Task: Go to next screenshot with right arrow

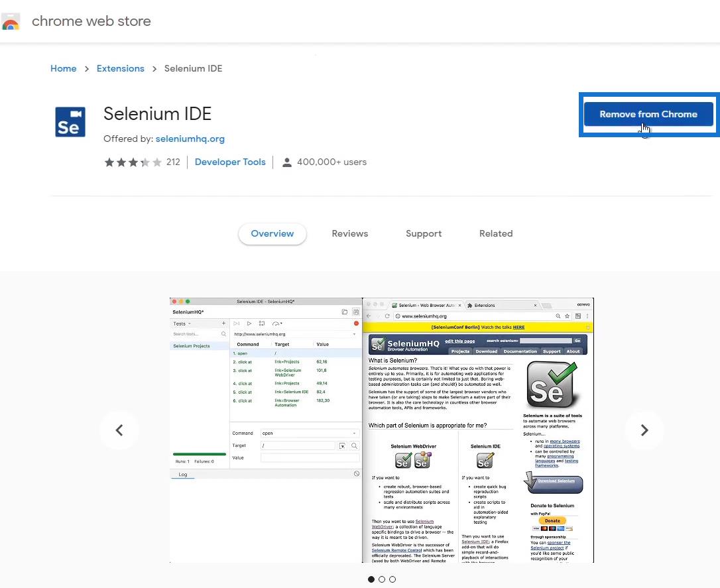Action: point(644,430)
